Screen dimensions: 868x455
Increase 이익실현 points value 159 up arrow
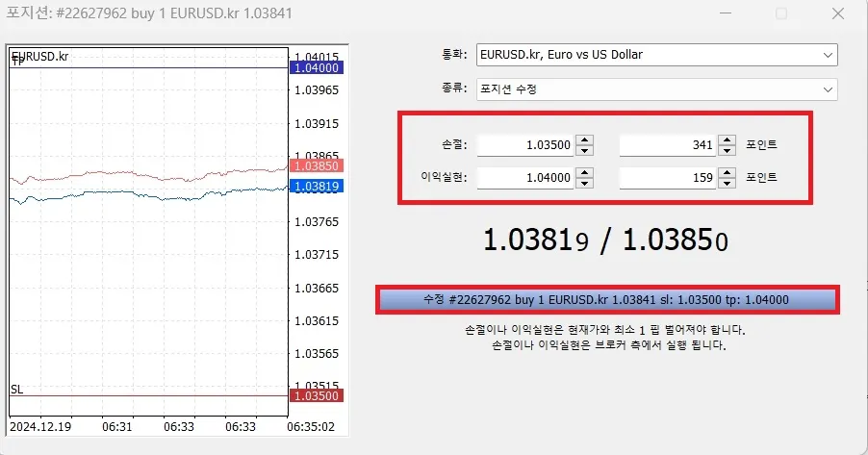click(727, 173)
